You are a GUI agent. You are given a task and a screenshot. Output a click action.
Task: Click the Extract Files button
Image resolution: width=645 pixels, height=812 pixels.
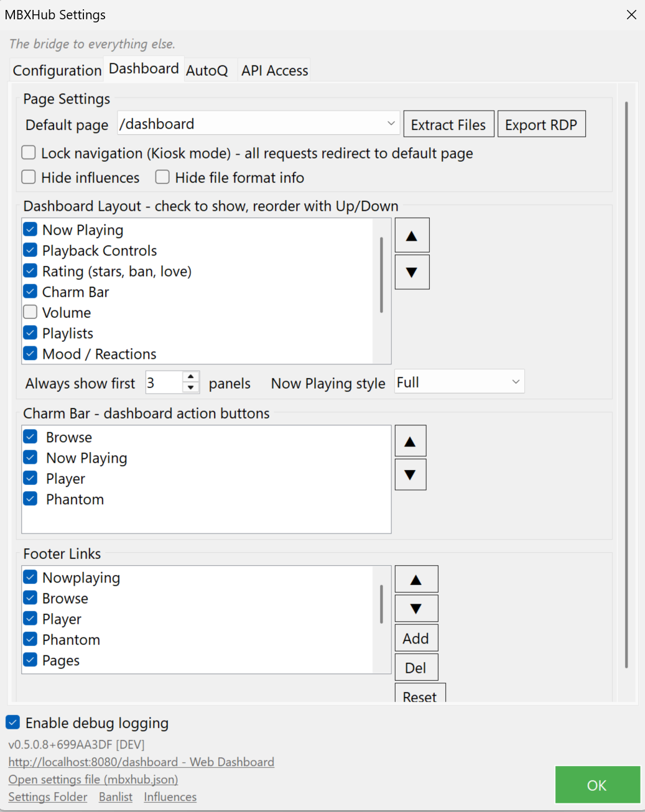pyautogui.click(x=448, y=124)
